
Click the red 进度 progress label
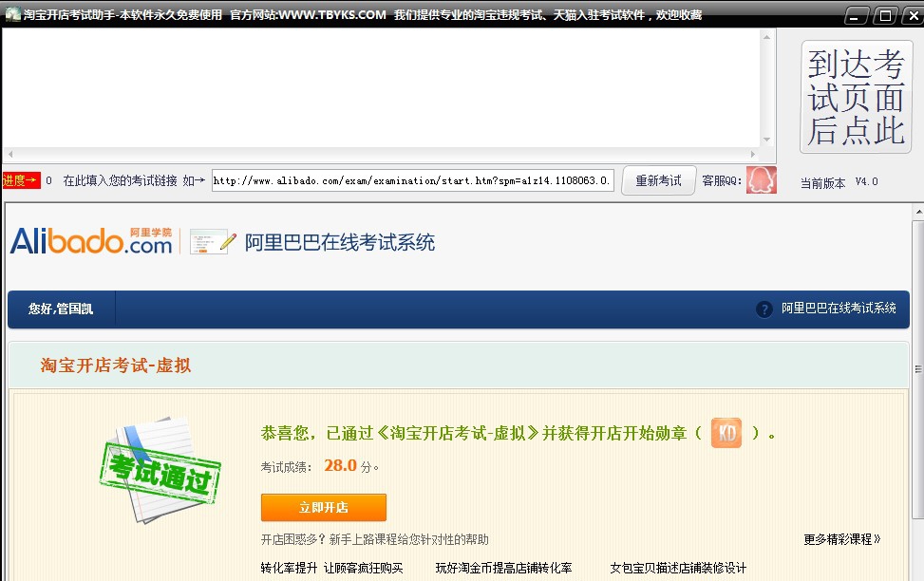pyautogui.click(x=21, y=180)
